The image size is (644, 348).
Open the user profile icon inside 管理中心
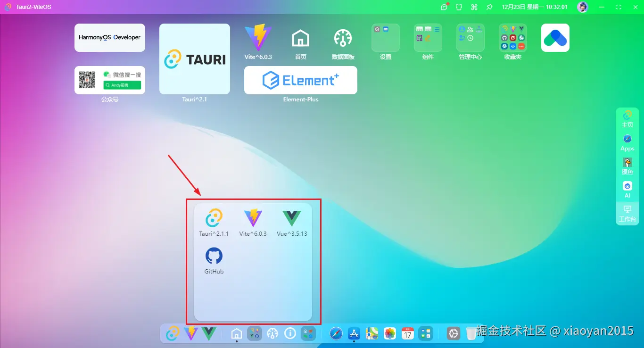(x=462, y=29)
